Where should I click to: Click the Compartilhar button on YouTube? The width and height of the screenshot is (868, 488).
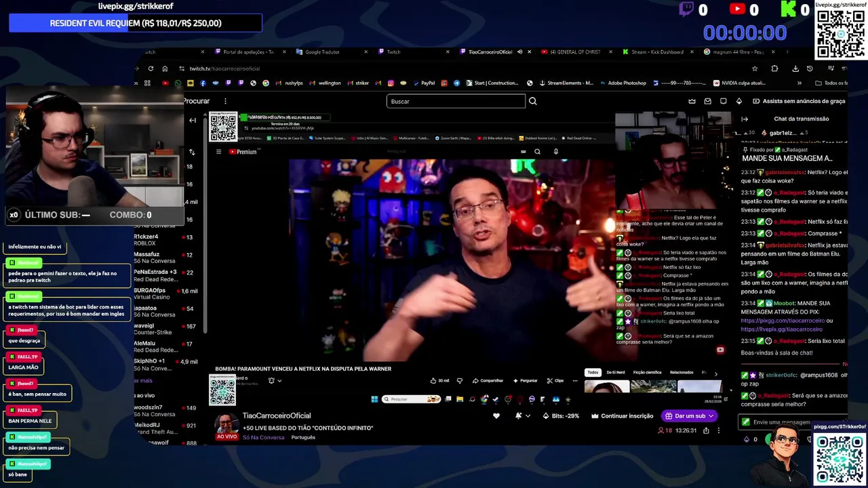(488, 380)
